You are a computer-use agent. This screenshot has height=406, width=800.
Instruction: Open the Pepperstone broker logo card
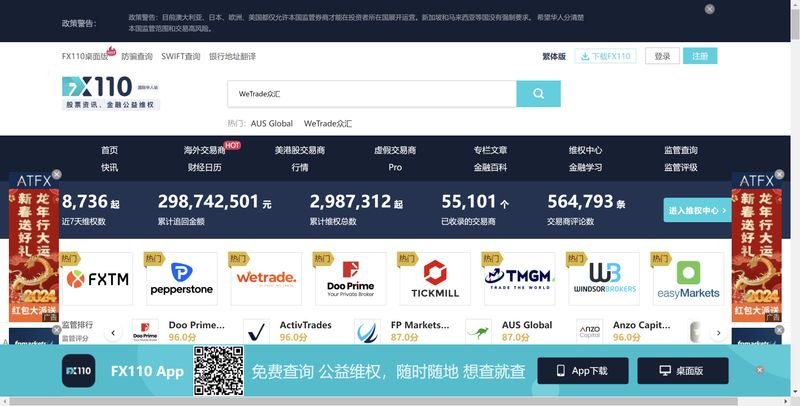click(182, 279)
